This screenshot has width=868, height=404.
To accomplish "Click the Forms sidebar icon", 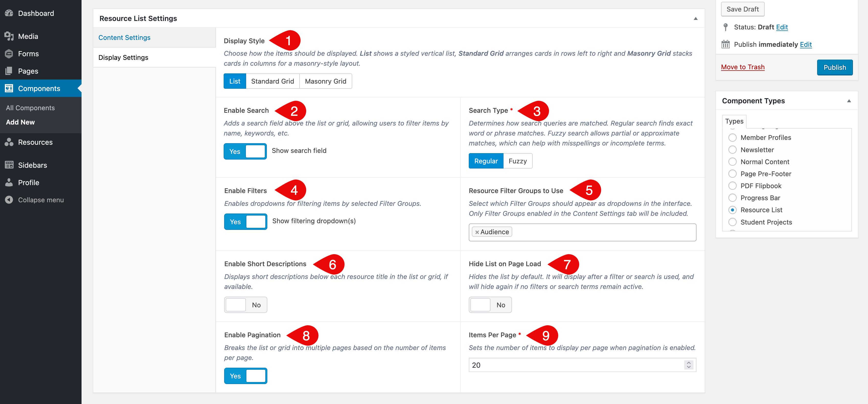I will (x=9, y=54).
